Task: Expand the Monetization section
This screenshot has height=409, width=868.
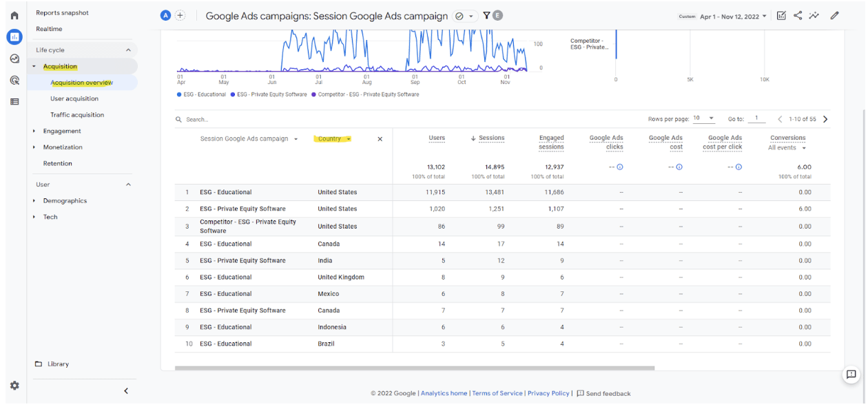Action: pyautogui.click(x=34, y=147)
